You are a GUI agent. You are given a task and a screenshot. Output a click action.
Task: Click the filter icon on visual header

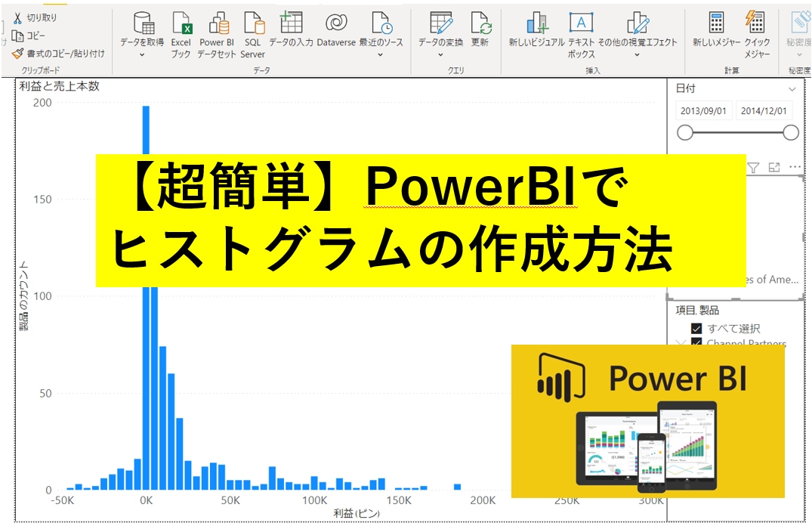pyautogui.click(x=754, y=167)
